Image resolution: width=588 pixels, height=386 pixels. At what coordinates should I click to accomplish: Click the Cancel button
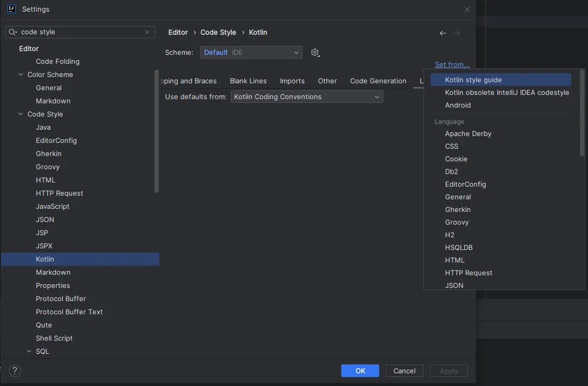click(x=404, y=371)
